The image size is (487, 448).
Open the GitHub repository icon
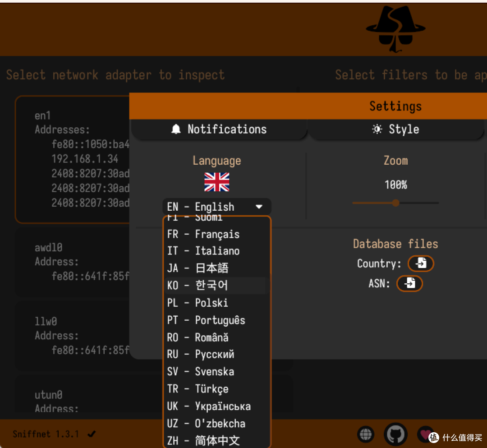pyautogui.click(x=395, y=434)
